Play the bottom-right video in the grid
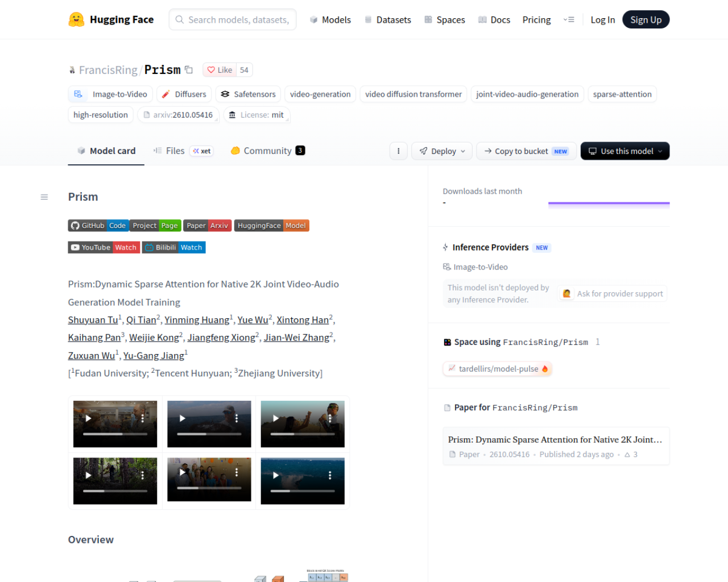Screen dimensions: 728x582 tap(276, 475)
